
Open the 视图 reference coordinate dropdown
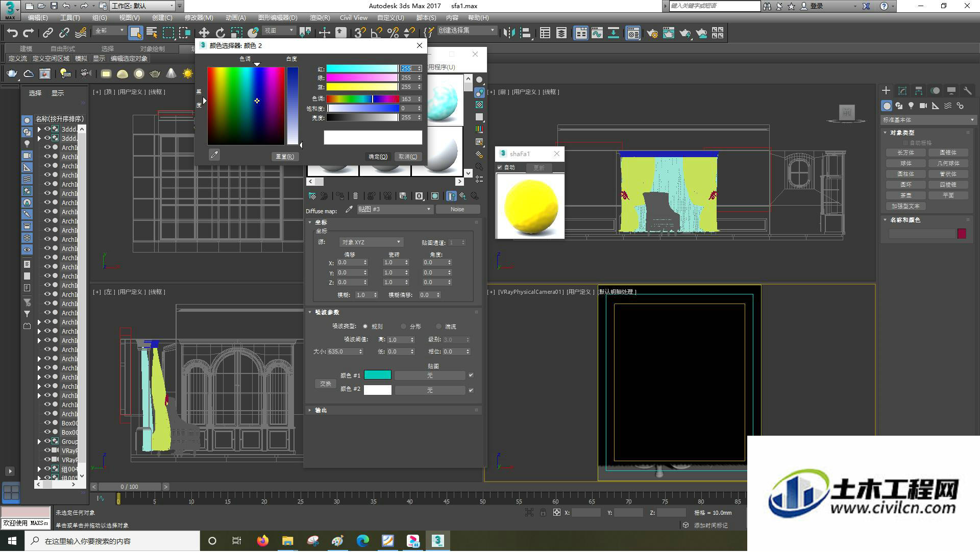pyautogui.click(x=279, y=31)
